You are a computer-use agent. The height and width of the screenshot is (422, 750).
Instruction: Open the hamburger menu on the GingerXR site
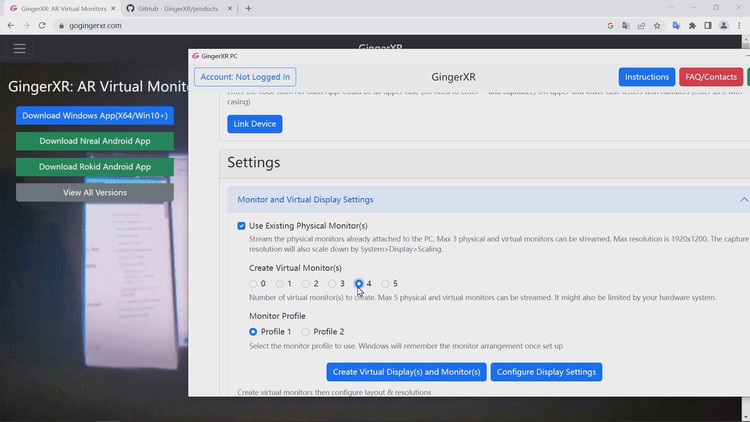point(20,48)
